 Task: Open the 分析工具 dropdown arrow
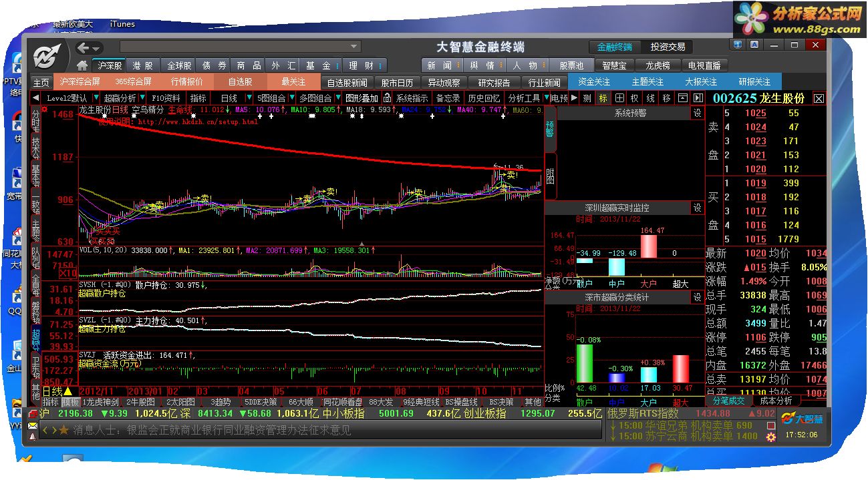pyautogui.click(x=546, y=98)
